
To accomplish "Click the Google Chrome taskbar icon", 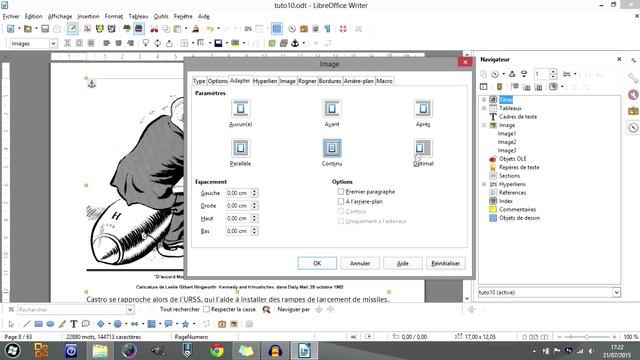I will (x=217, y=351).
